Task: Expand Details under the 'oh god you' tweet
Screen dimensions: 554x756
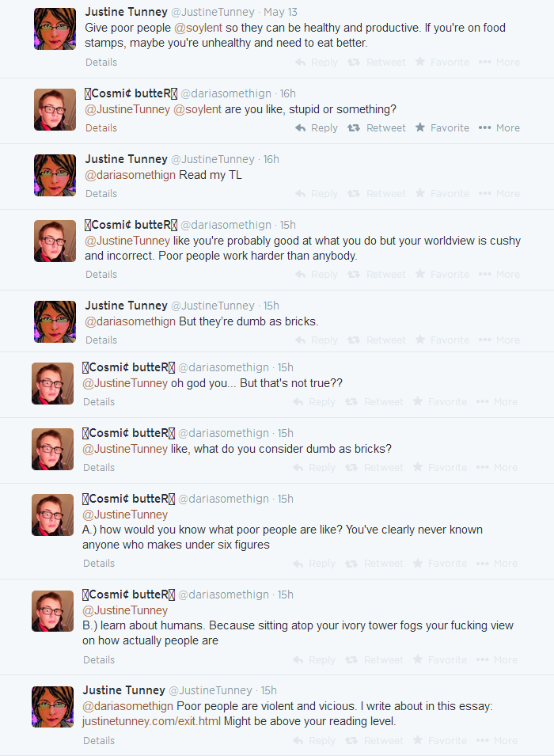Action: (99, 401)
